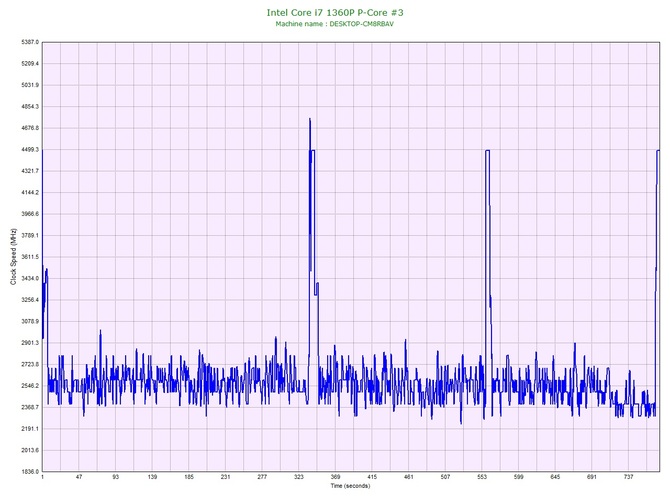
Task: Click the x-axis tick label 599
Action: click(519, 477)
